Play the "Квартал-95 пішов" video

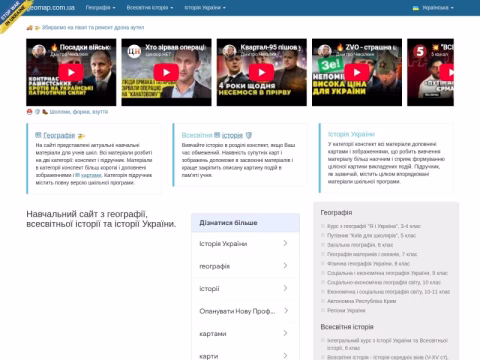pyautogui.click(x=261, y=72)
